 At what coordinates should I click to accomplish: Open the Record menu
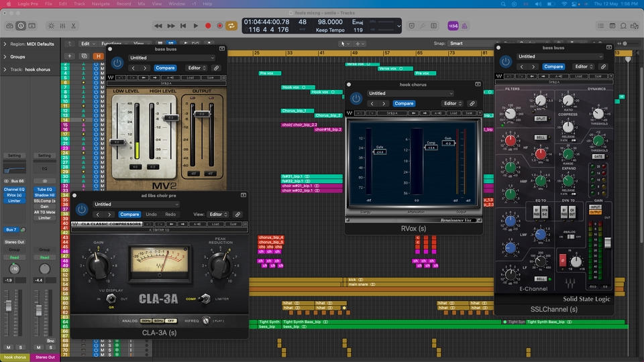point(123,4)
